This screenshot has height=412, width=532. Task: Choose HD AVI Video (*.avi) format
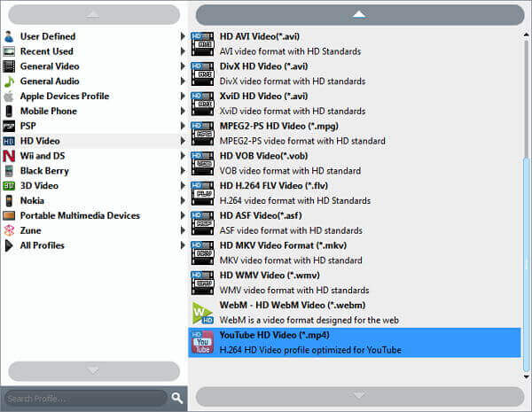(x=355, y=43)
